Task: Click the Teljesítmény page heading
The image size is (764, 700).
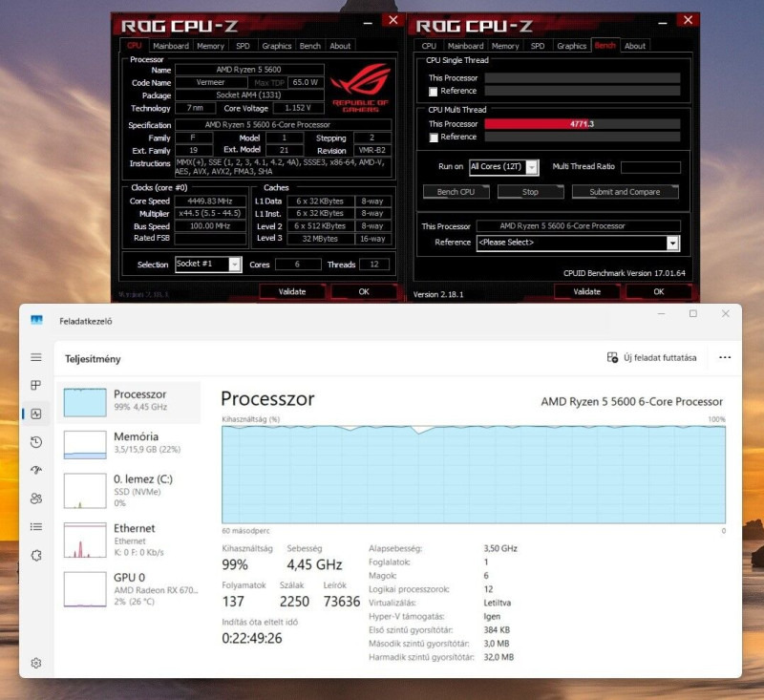Action: click(93, 359)
